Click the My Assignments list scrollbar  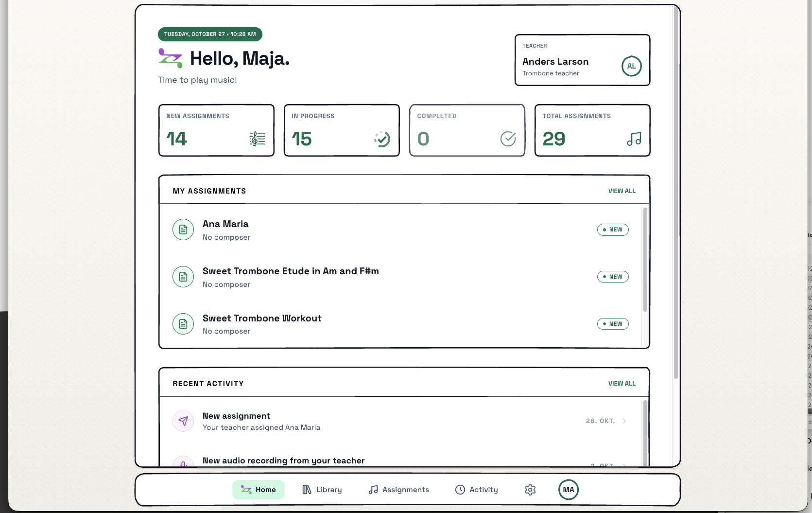click(x=645, y=260)
